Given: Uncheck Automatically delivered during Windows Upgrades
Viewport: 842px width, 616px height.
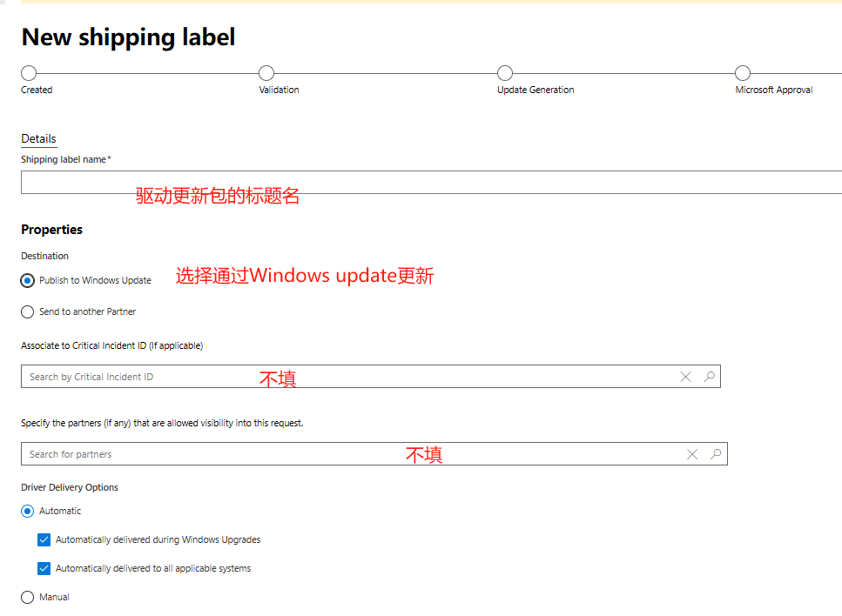Looking at the screenshot, I should click(44, 539).
